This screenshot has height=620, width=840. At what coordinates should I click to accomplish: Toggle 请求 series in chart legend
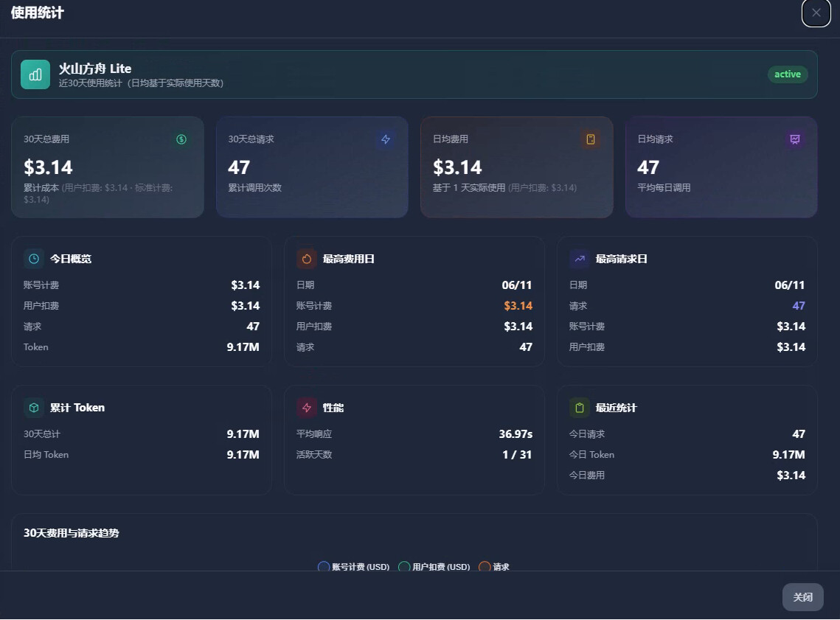coord(494,566)
